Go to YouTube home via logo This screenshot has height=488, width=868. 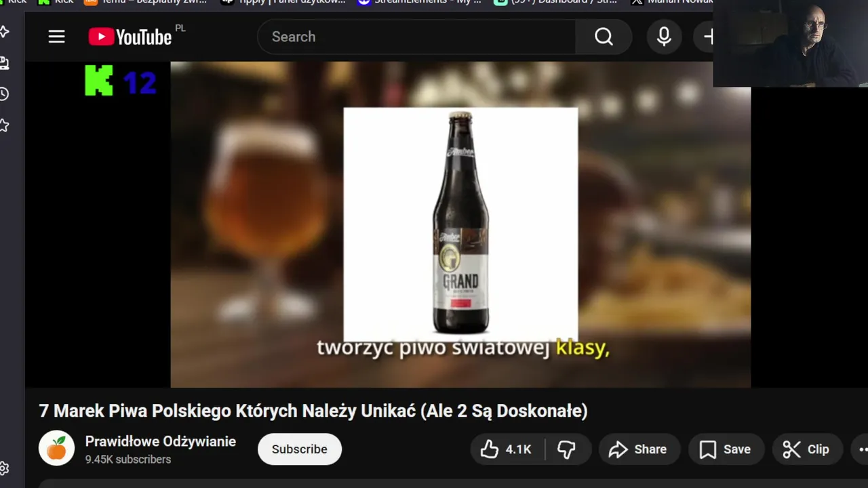[130, 37]
